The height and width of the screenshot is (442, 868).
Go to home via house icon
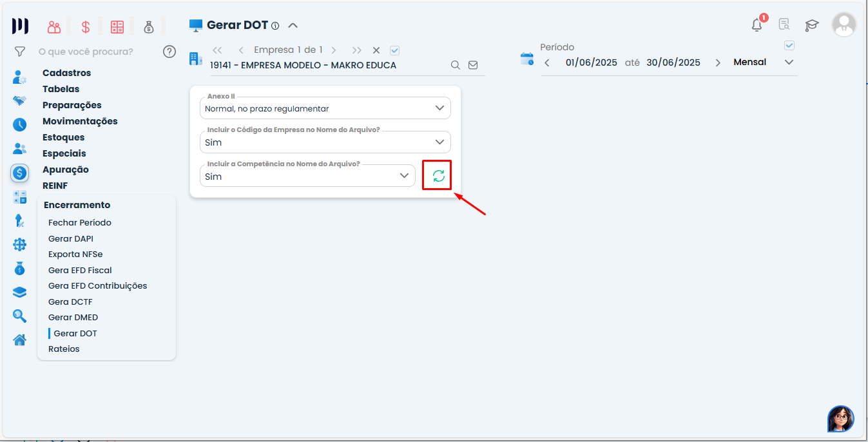click(x=20, y=340)
